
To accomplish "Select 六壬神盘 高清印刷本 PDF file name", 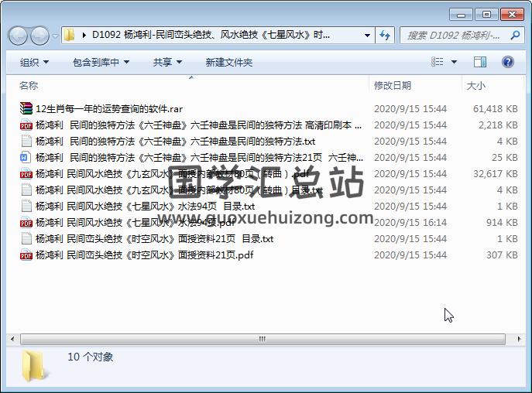I will pyautogui.click(x=198, y=125).
